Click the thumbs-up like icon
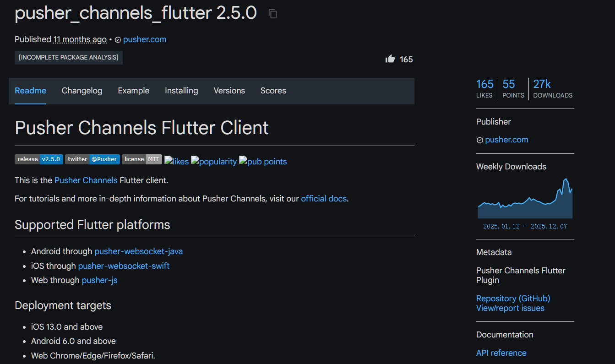This screenshot has width=615, height=364. click(x=390, y=59)
